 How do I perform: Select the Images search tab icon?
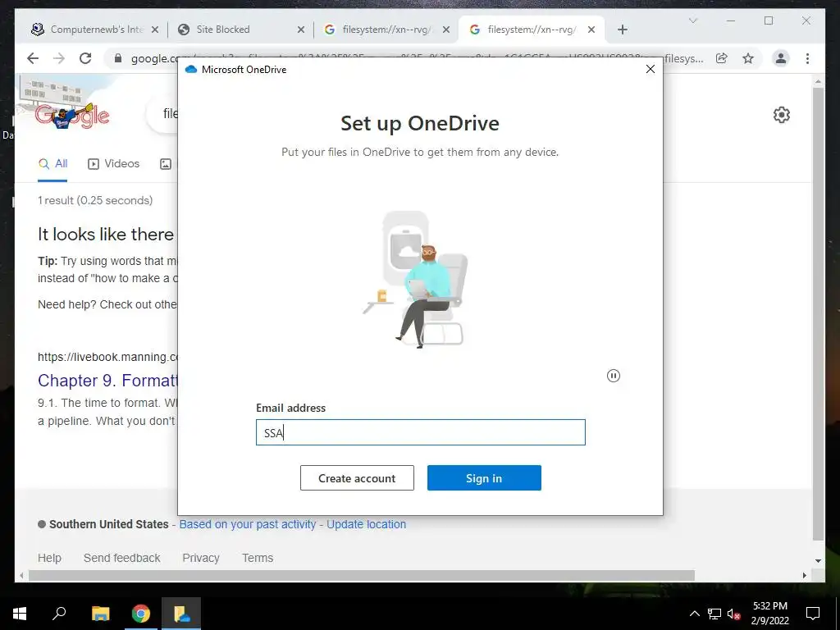[166, 164]
